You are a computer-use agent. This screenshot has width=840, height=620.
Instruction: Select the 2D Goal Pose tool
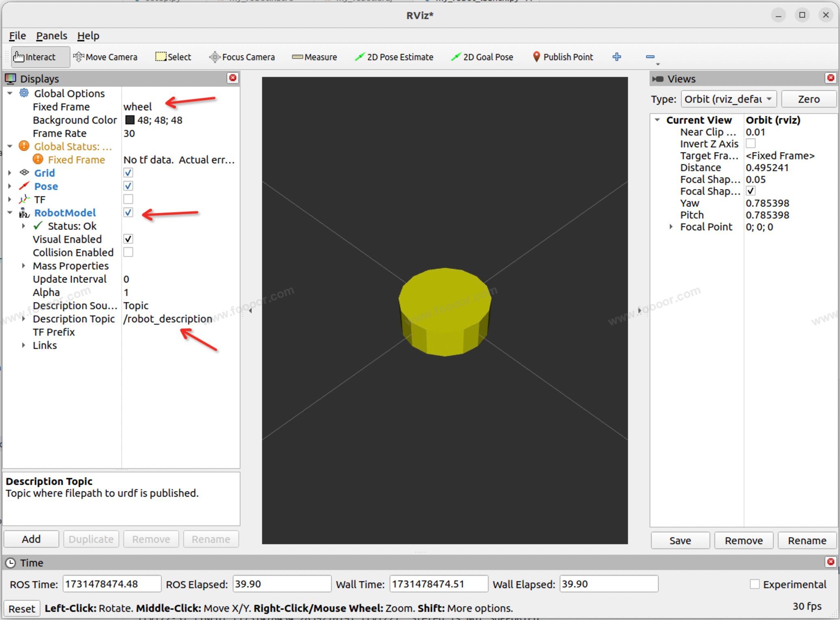pos(482,57)
